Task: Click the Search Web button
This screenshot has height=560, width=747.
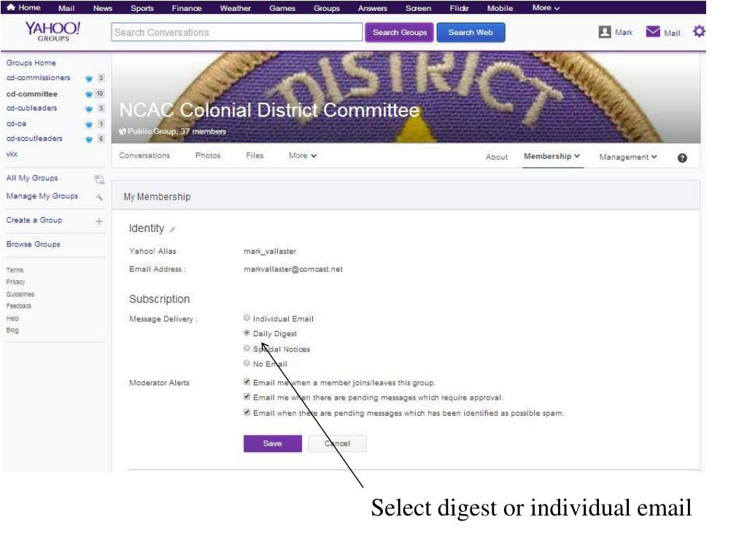Action: 471,32
